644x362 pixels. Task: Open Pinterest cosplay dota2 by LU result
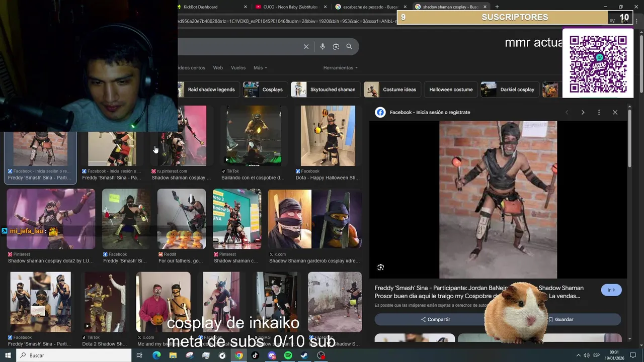pos(51,227)
